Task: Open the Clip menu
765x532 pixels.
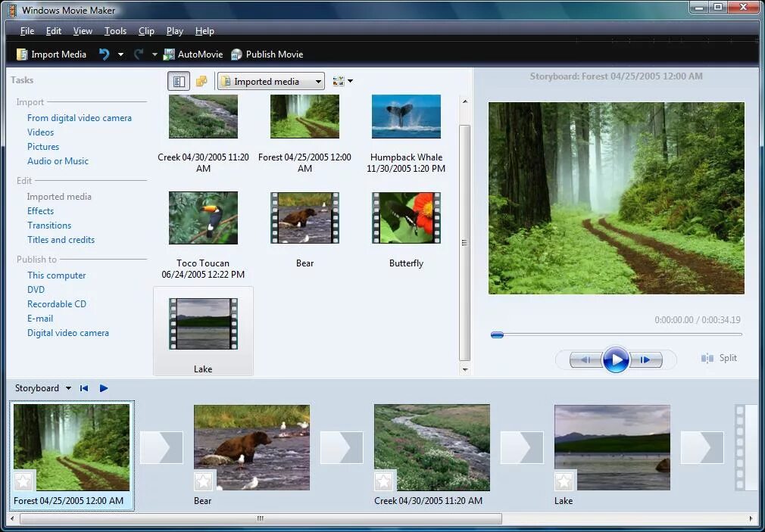Action: (x=146, y=31)
